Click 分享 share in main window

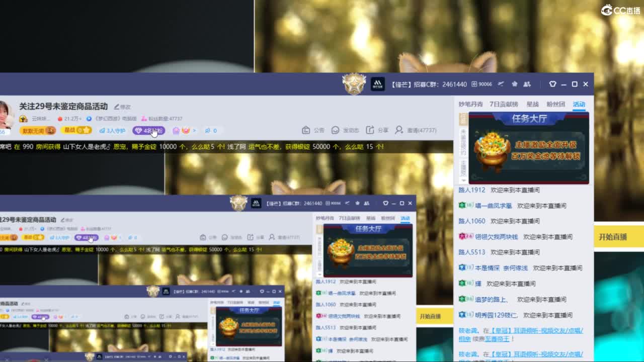(377, 130)
